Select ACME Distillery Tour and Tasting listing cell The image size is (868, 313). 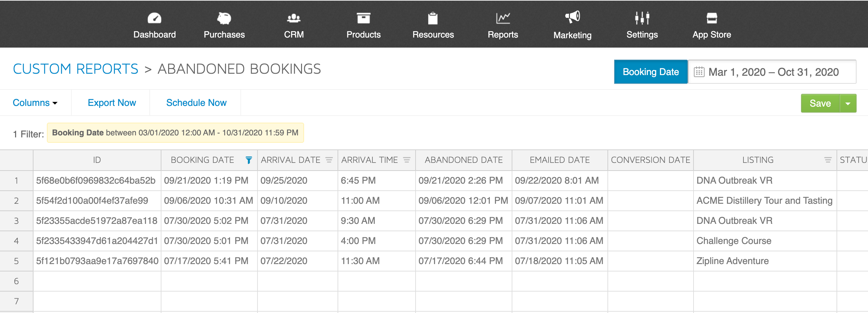coord(765,201)
